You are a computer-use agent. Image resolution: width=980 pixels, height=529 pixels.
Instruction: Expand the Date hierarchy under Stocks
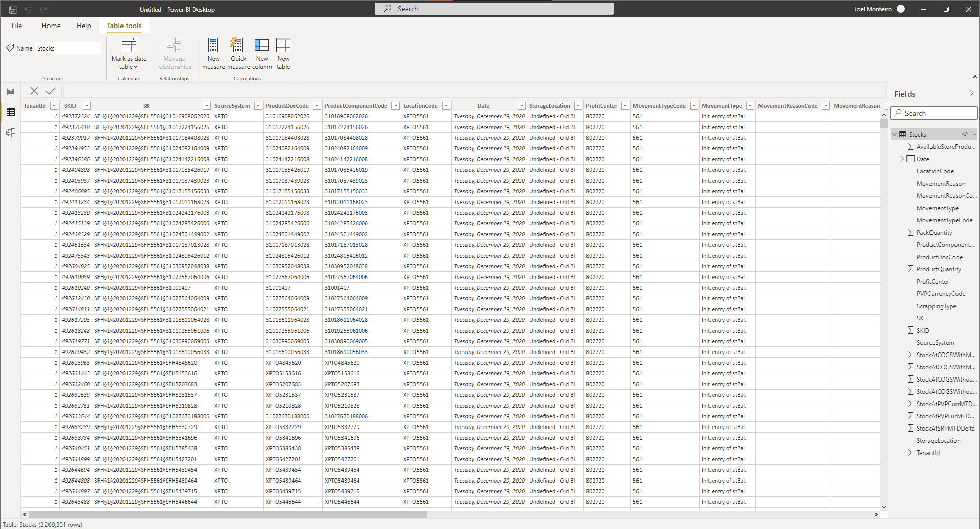[x=902, y=159]
